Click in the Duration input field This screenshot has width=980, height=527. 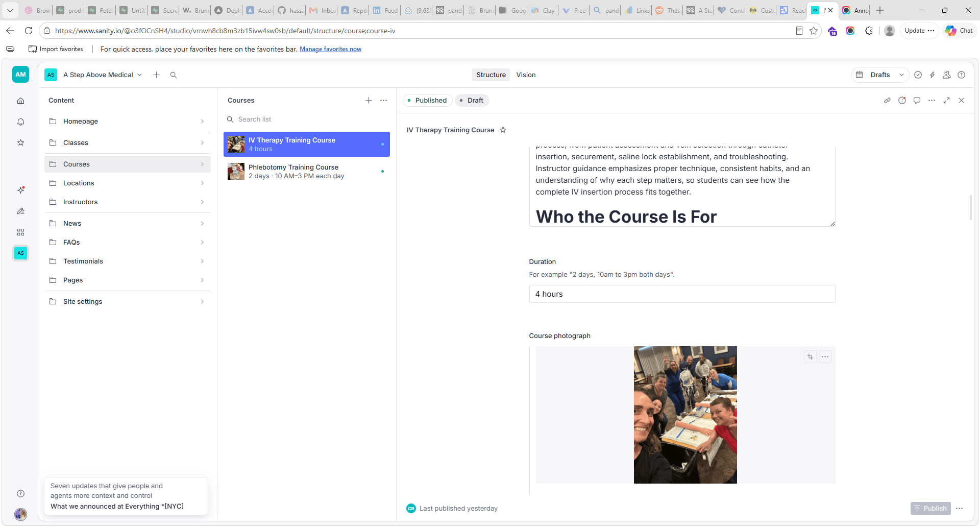(x=682, y=294)
